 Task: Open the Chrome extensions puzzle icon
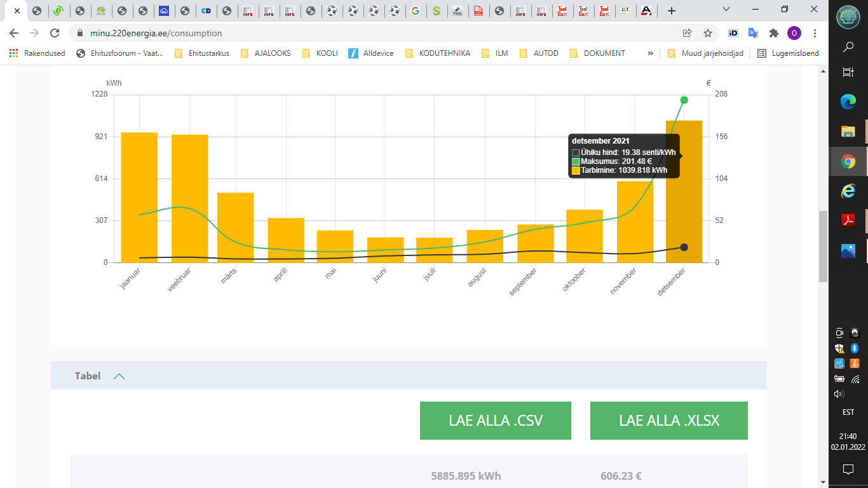[773, 33]
